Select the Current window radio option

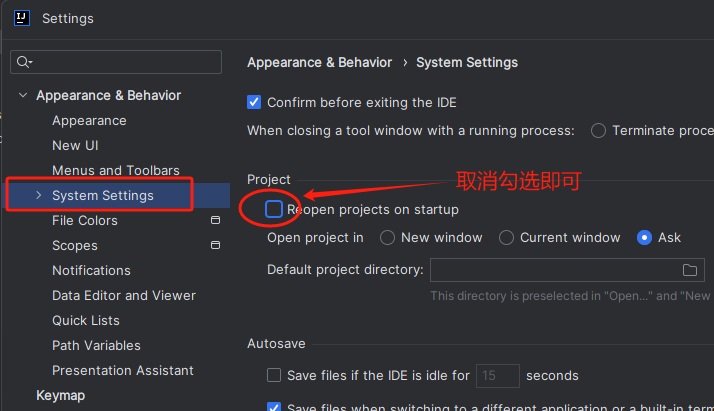pyautogui.click(x=506, y=237)
